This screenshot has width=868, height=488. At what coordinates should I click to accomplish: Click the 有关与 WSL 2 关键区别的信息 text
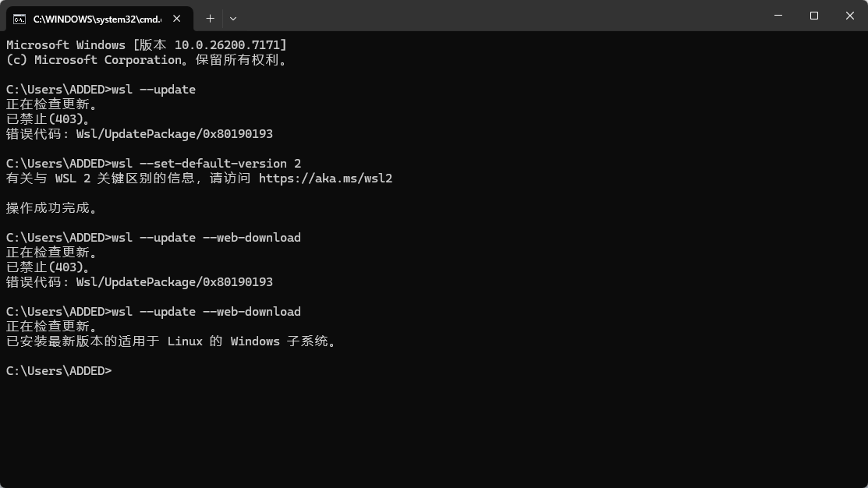coord(100,179)
